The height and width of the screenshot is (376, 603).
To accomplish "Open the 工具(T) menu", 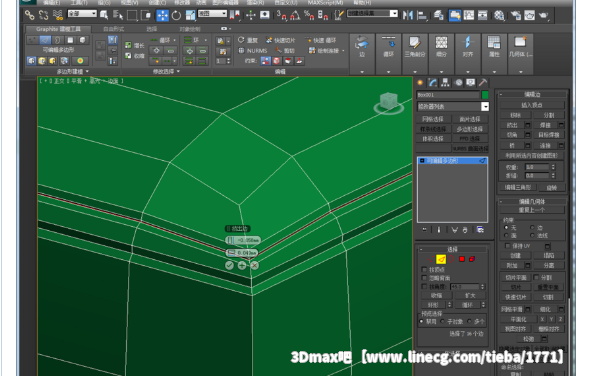I will (79, 2).
